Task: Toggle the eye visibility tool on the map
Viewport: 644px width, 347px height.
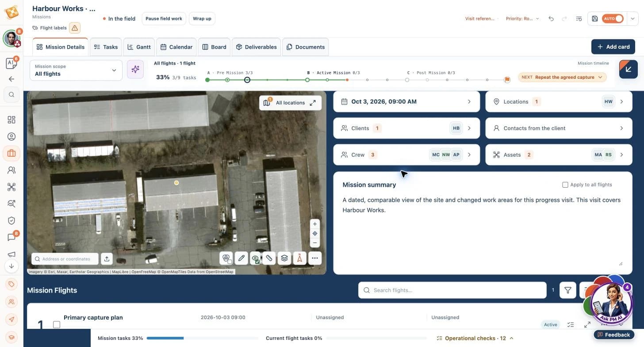Action: [x=255, y=258]
